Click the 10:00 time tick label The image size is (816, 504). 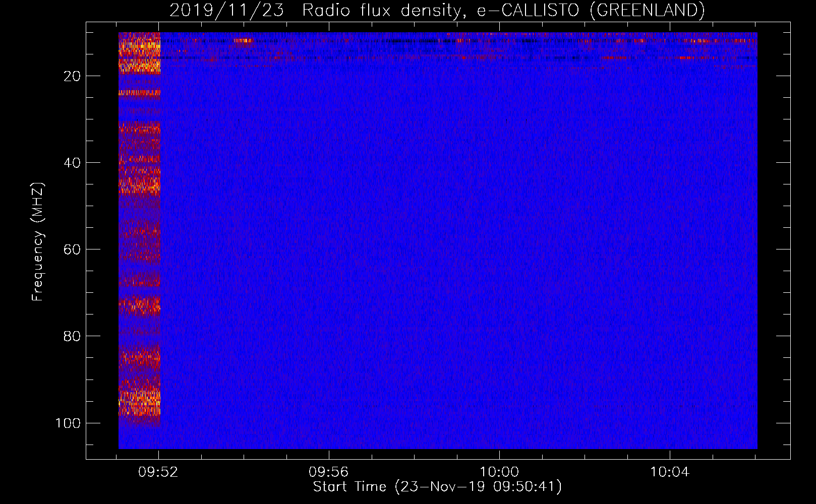tap(499, 472)
